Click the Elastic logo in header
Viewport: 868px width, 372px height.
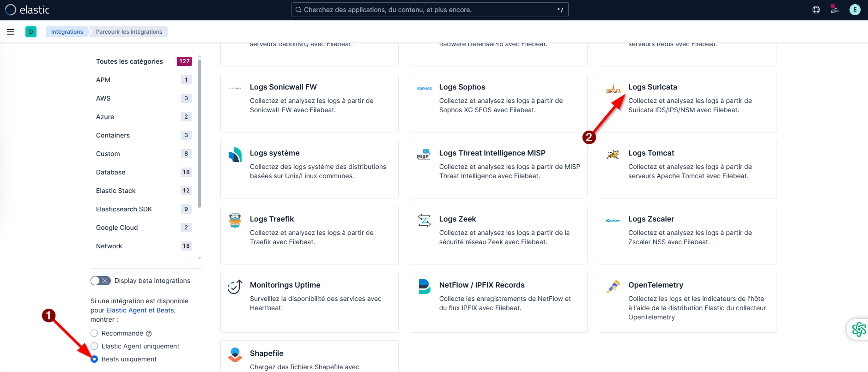(27, 10)
